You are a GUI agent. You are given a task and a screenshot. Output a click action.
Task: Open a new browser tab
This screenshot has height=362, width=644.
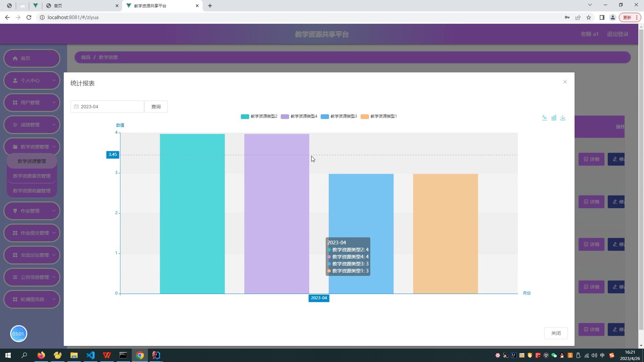tap(210, 6)
